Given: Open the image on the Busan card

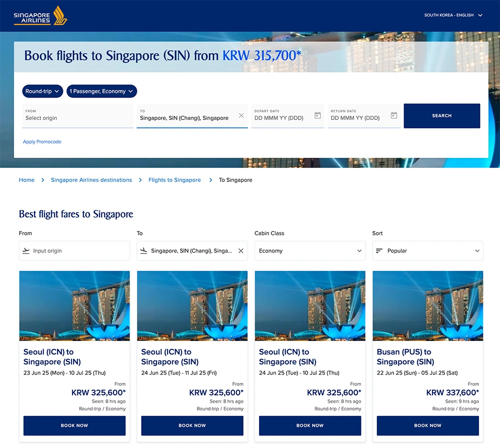Looking at the screenshot, I should point(427,306).
